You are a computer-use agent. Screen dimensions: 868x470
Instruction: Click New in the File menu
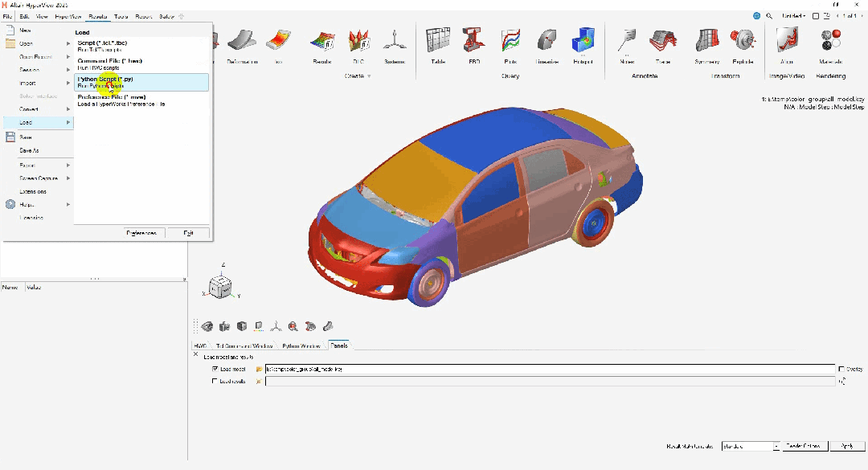pyautogui.click(x=38, y=31)
